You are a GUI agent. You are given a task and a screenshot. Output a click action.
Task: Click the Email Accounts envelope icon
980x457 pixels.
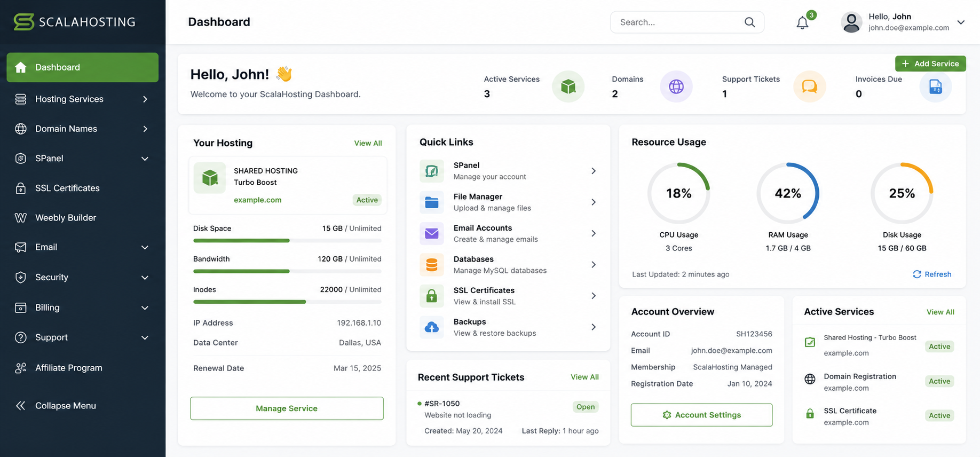point(431,233)
